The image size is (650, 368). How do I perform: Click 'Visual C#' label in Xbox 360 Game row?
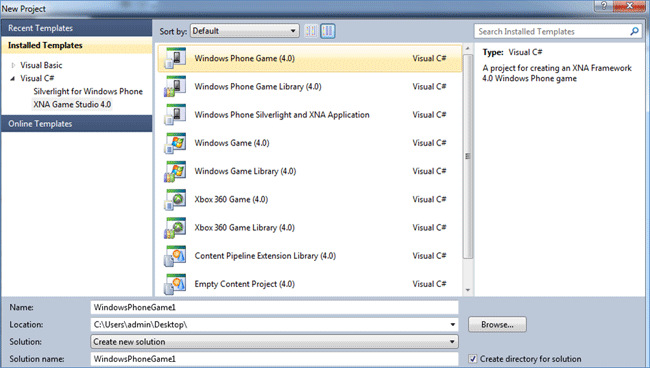pos(429,199)
